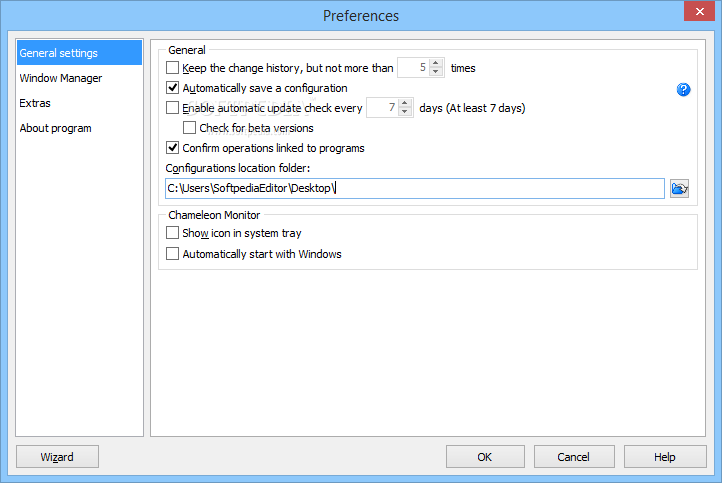Uncheck Confirm operations linked to programs

(172, 148)
